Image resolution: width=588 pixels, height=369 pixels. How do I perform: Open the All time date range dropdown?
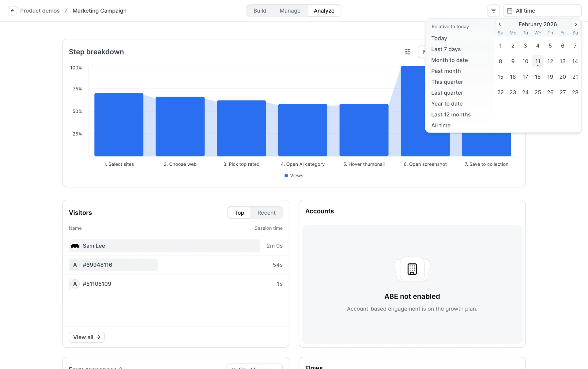tap(542, 11)
